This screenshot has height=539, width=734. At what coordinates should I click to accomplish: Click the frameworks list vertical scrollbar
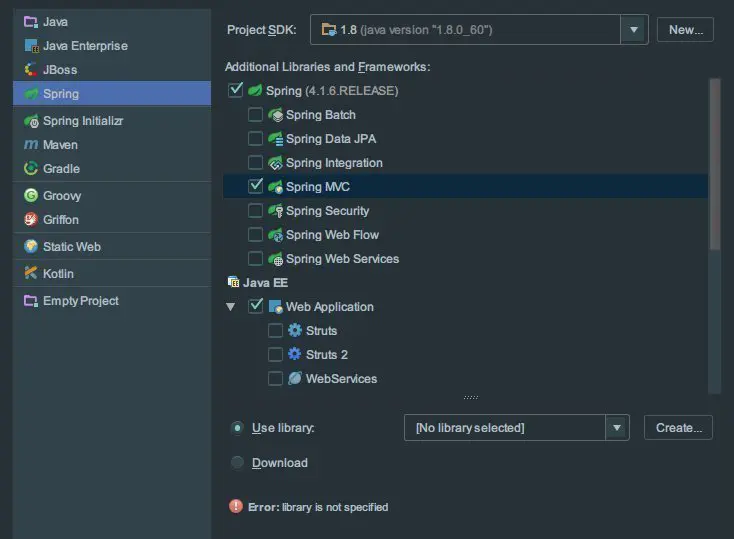714,165
